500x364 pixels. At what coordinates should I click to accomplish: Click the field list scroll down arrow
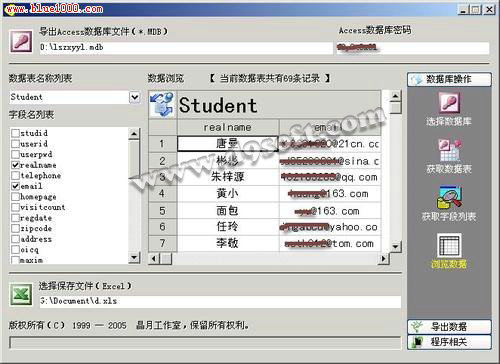click(134, 257)
